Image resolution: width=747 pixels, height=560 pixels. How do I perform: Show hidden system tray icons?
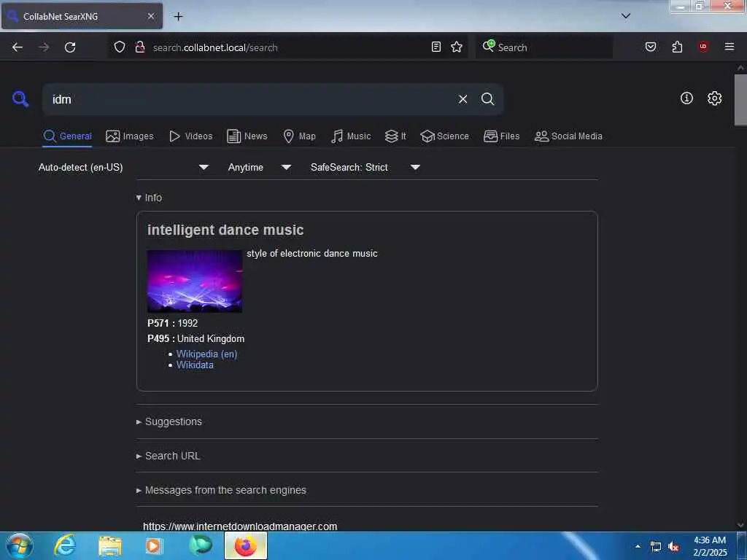638,546
